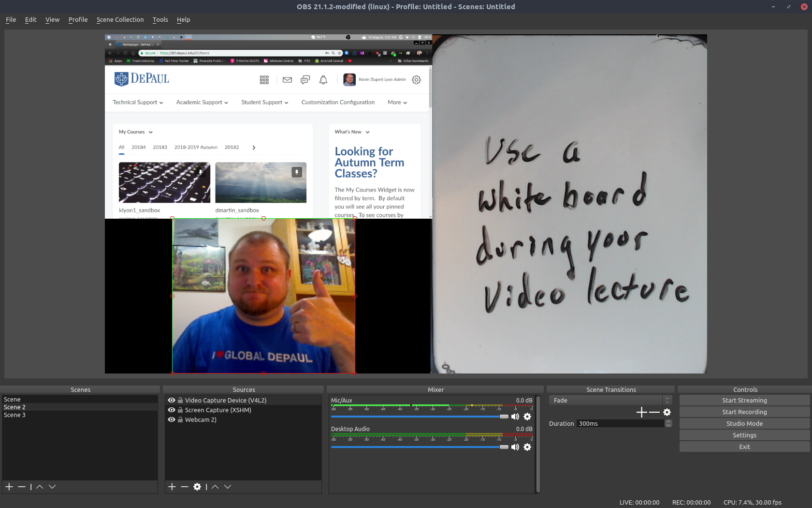The width and height of the screenshot is (812, 508).
Task: Toggle visibility of Screen Capture (XSHM)
Action: point(172,410)
